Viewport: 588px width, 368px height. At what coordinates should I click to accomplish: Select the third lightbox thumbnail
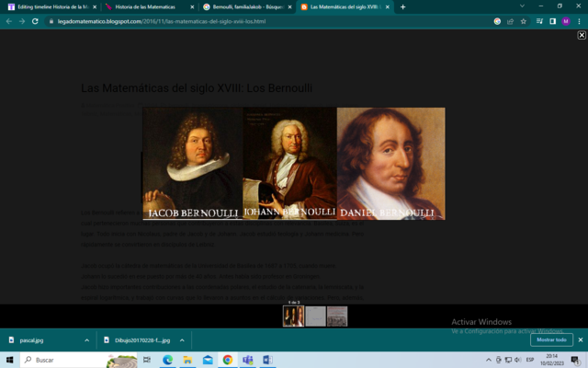point(337,316)
